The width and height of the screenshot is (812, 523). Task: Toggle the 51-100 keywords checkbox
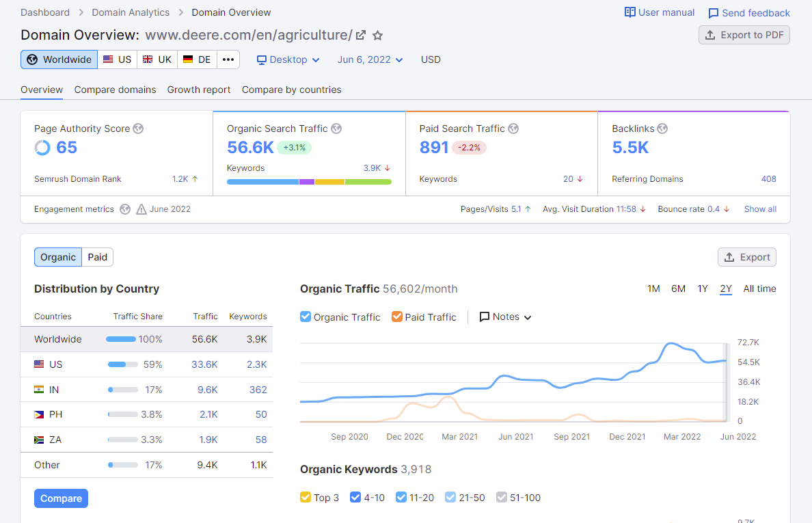501,497
